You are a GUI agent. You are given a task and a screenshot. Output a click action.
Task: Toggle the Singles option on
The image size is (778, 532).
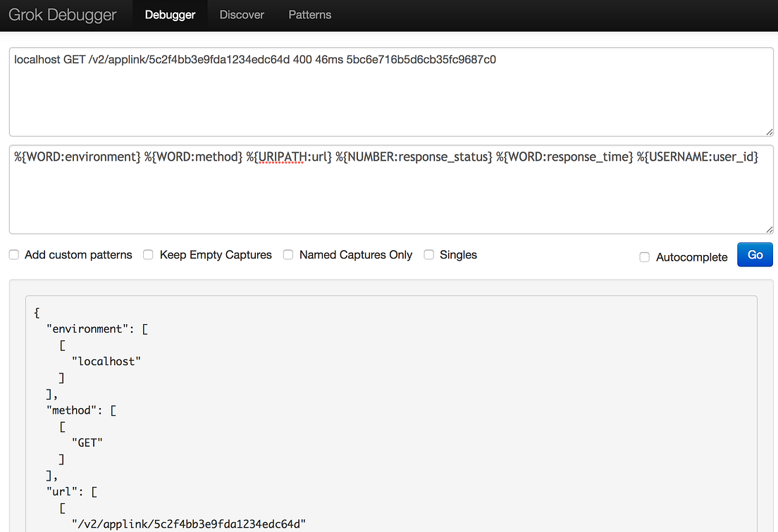(x=429, y=254)
